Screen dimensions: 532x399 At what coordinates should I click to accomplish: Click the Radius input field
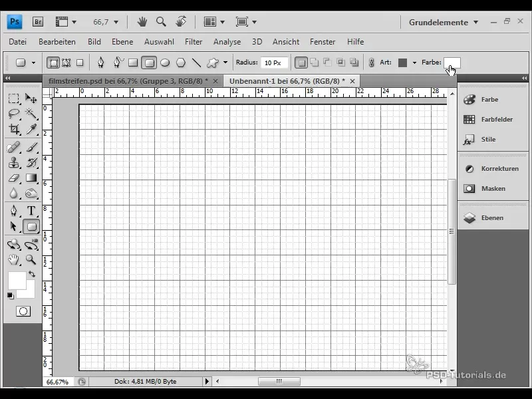(274, 63)
